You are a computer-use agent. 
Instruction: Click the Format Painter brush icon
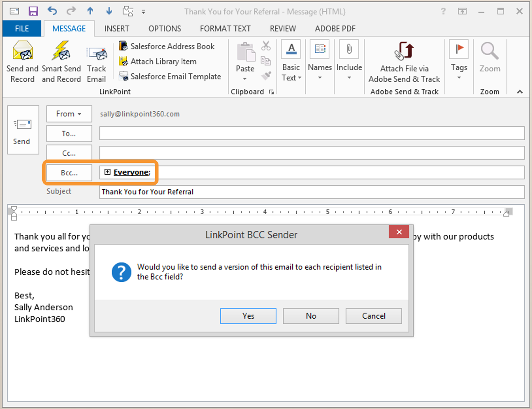266,76
